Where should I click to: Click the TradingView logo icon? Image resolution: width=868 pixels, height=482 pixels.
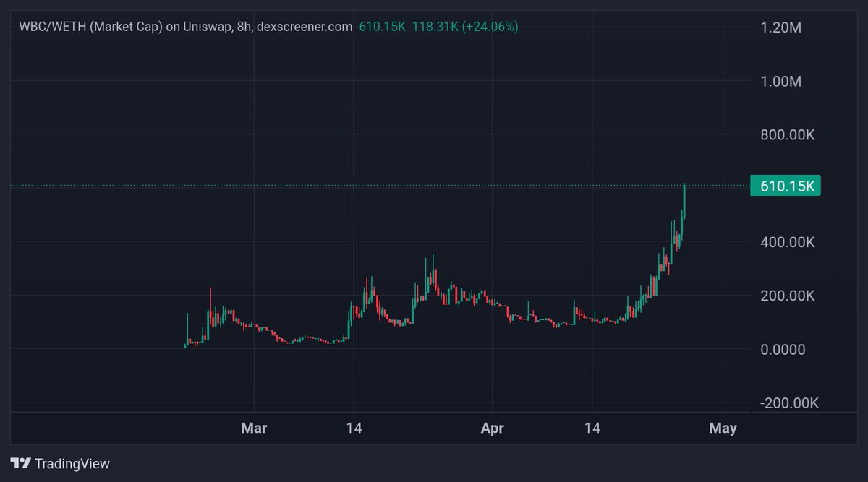(x=20, y=464)
